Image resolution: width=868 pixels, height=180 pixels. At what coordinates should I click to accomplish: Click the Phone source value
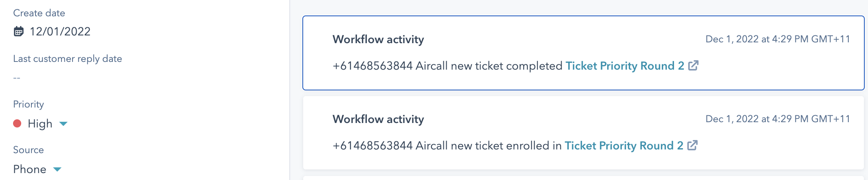30,169
